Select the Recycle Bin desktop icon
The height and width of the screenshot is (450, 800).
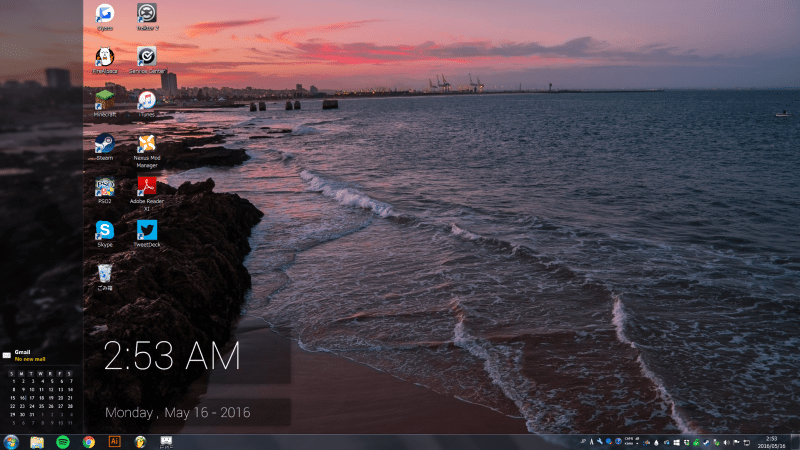point(104,273)
